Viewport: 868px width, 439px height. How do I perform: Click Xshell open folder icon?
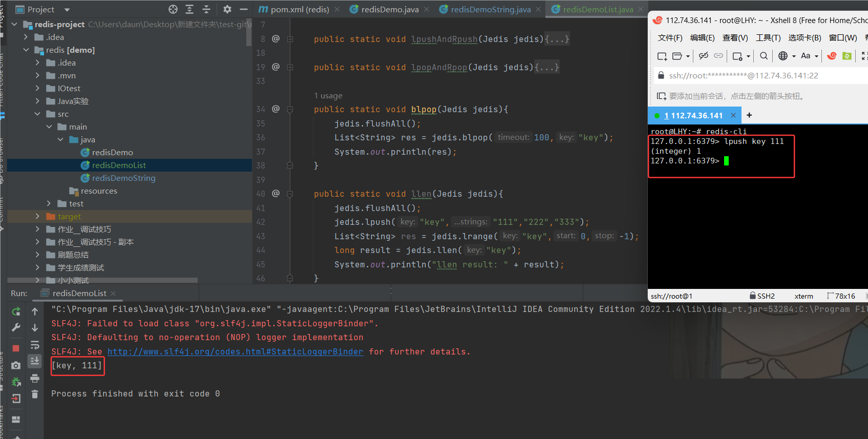click(x=677, y=56)
